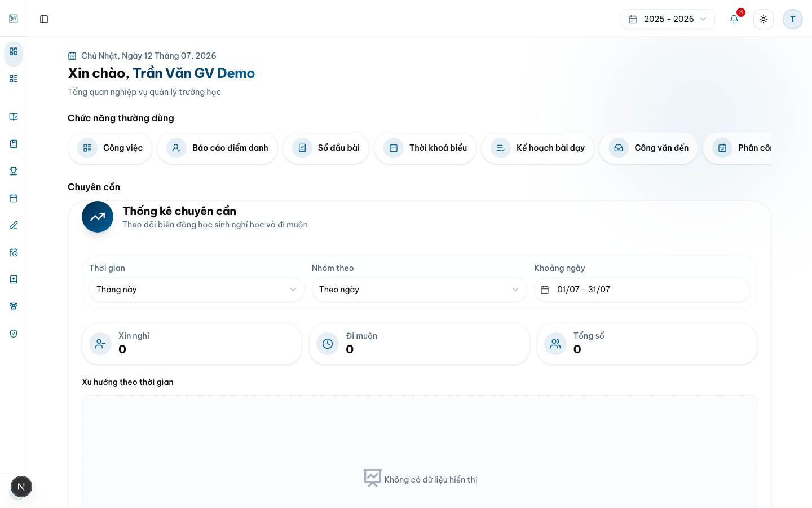Click the Xin nghỉ statistic card

point(192,344)
